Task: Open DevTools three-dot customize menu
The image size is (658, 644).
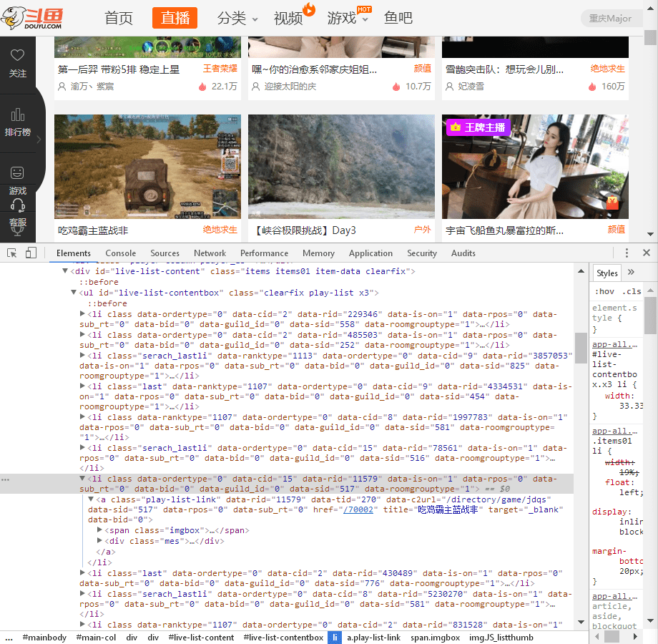Action: (x=627, y=253)
